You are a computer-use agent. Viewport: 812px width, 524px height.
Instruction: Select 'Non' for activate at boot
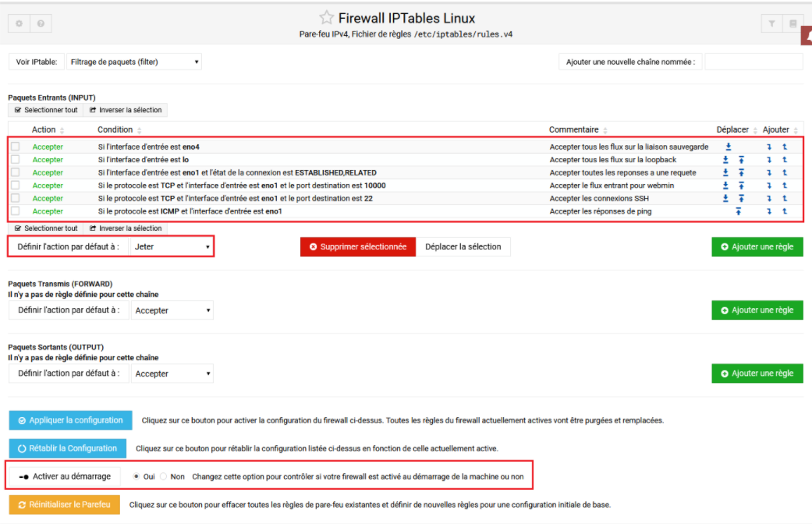[x=164, y=476]
